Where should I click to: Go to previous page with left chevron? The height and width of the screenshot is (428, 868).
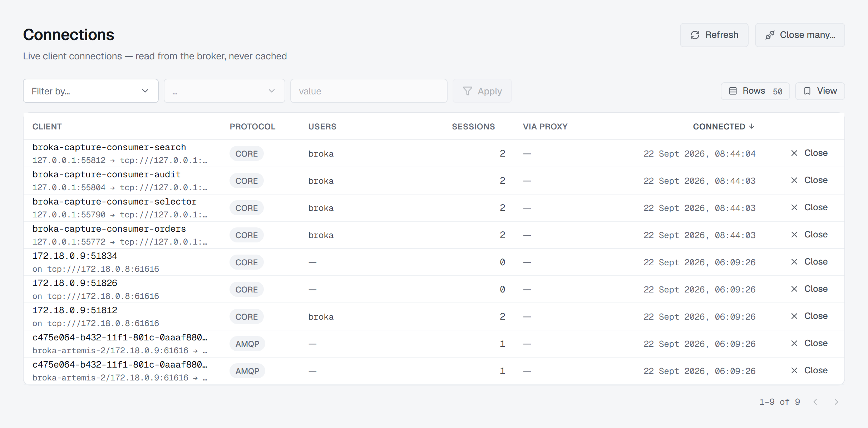(x=815, y=402)
